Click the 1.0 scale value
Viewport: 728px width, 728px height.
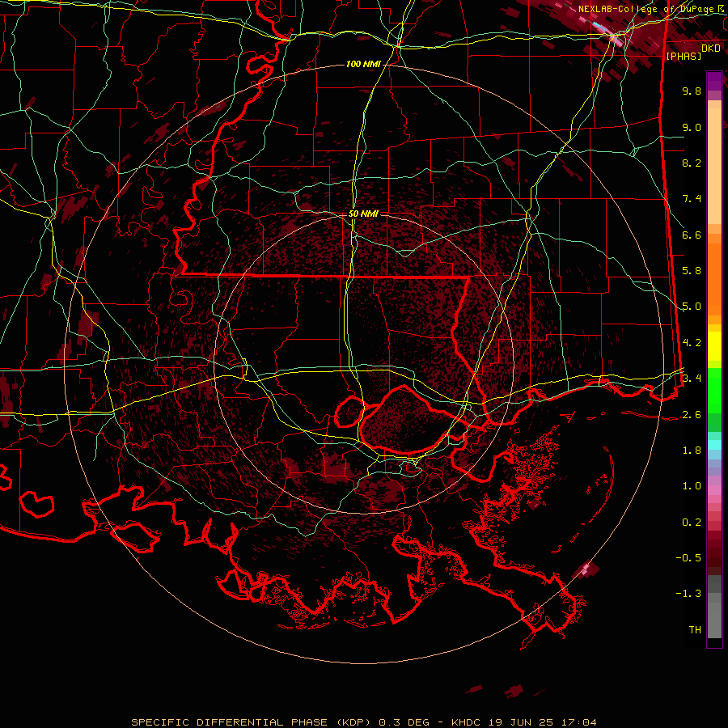click(692, 486)
